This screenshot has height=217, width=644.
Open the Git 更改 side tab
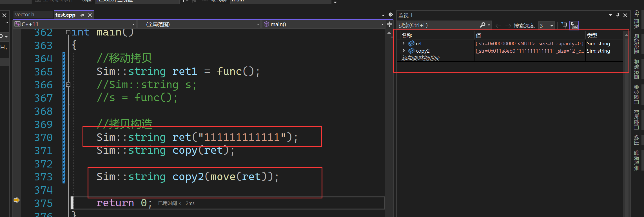point(636,19)
